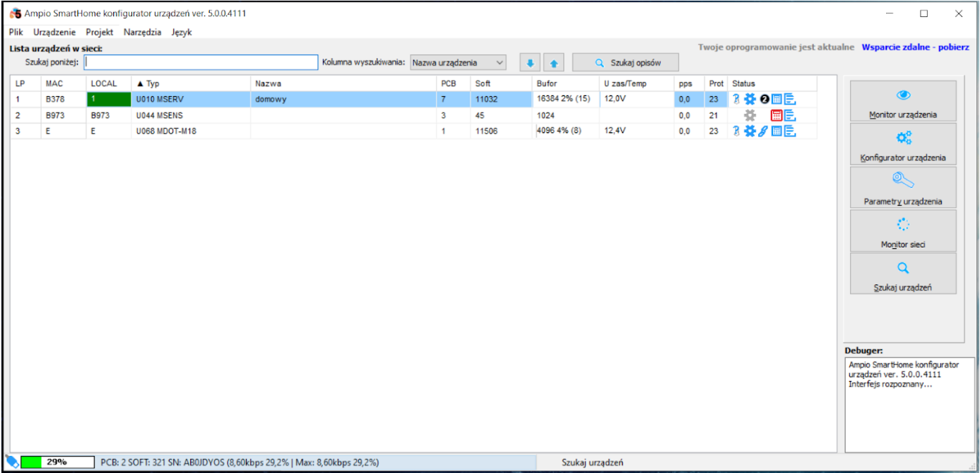This screenshot has width=980, height=473.
Task: Open Monitor urządzenia with the eye icon
Action: 903,100
